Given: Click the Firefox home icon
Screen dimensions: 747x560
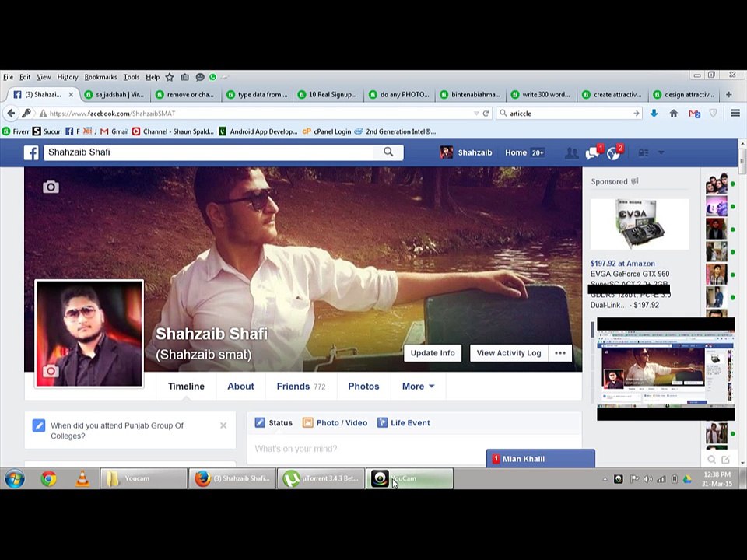Looking at the screenshot, I should pos(674,114).
